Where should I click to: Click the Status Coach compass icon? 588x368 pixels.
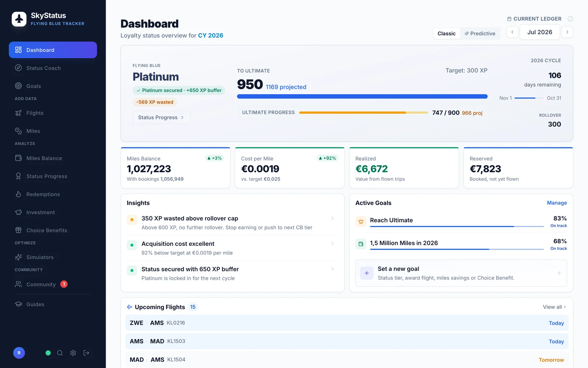click(18, 68)
